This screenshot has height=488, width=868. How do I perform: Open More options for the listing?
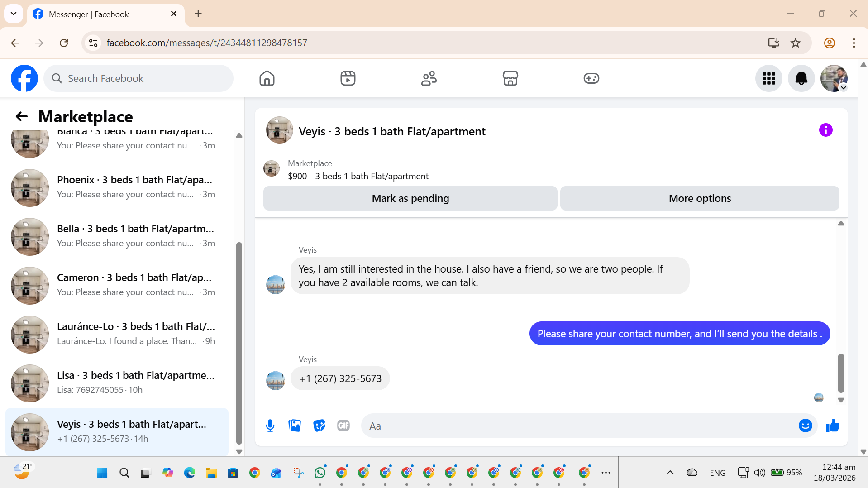[700, 198]
